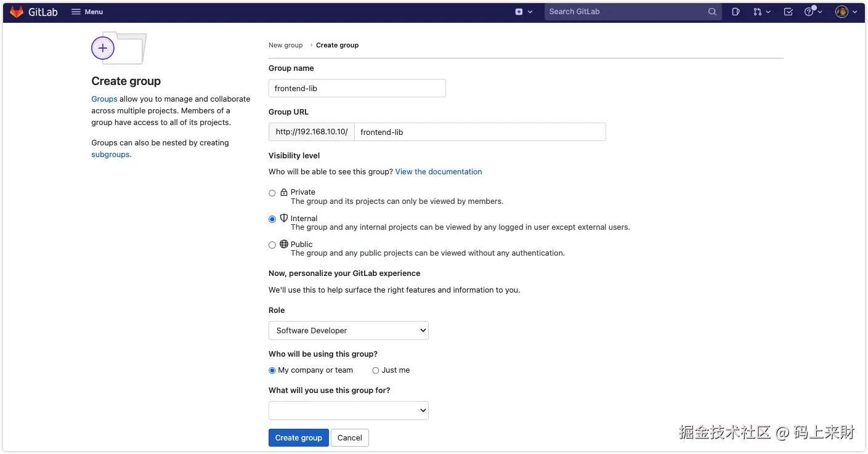Click the Group URL text field
The height and width of the screenshot is (454, 868).
click(480, 132)
